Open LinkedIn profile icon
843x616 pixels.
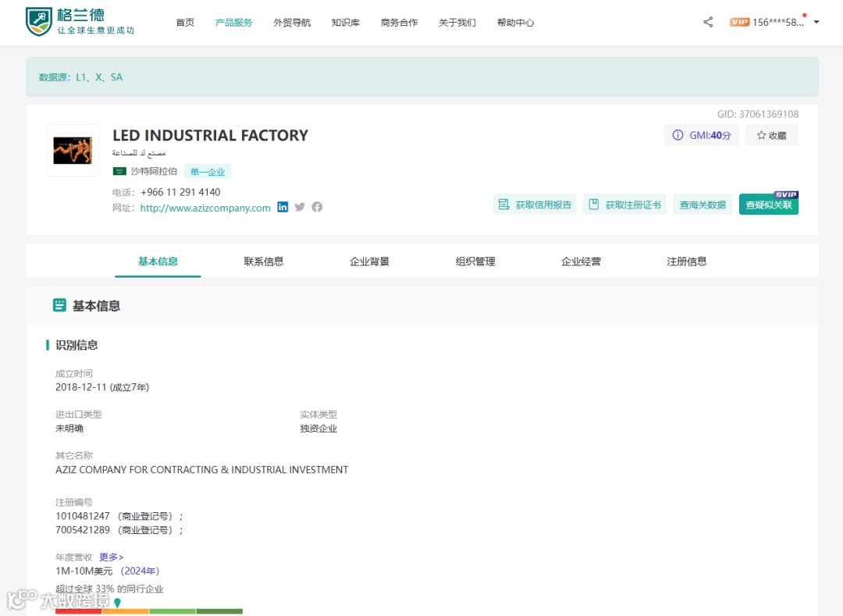point(283,207)
